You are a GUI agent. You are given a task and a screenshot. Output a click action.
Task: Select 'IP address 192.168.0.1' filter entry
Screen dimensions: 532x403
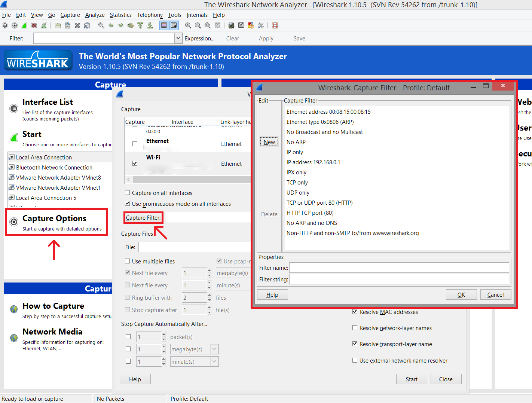tap(314, 162)
